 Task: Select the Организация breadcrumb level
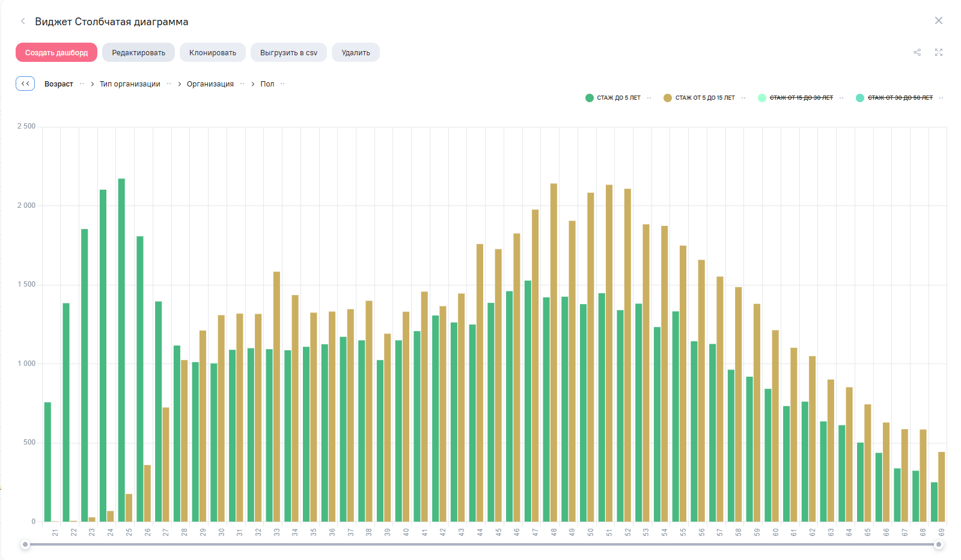[210, 84]
